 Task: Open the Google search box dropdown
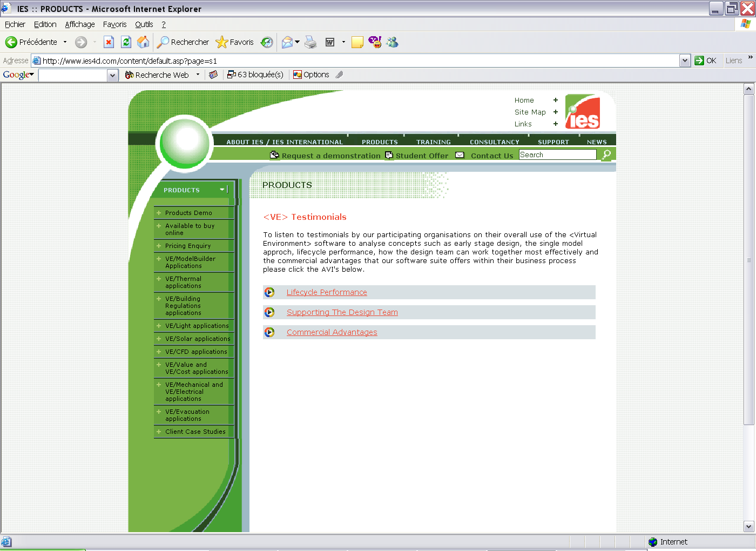click(112, 75)
